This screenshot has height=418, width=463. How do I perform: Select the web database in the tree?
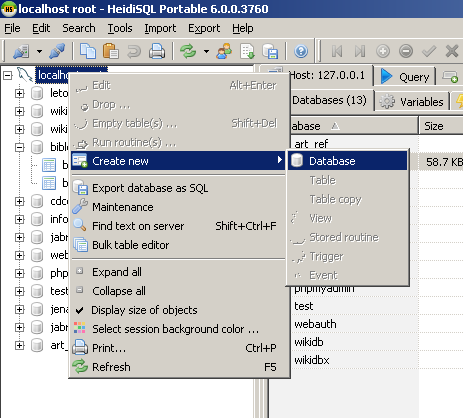(59, 255)
